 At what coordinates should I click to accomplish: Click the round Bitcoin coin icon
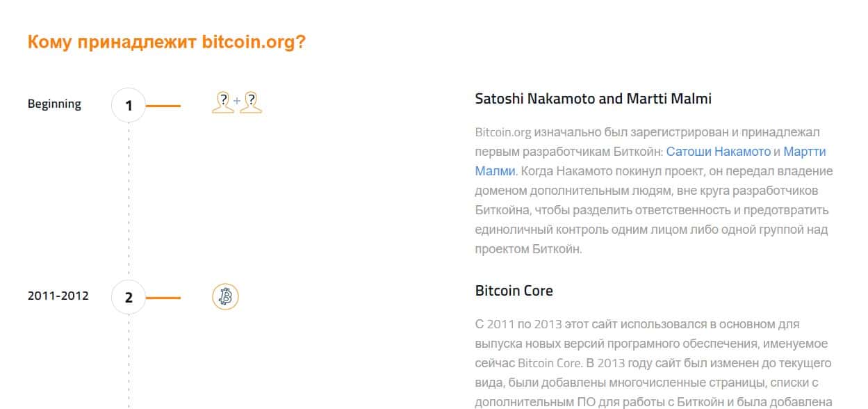pyautogui.click(x=225, y=297)
